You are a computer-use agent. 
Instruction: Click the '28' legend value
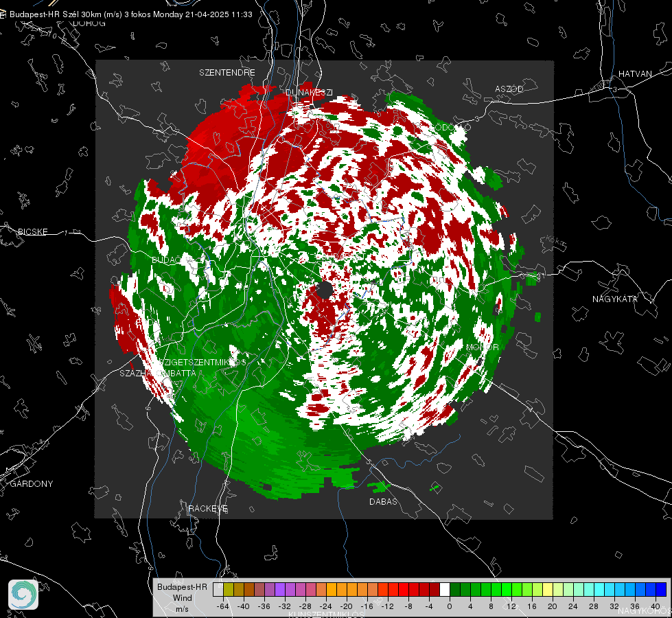point(594,606)
